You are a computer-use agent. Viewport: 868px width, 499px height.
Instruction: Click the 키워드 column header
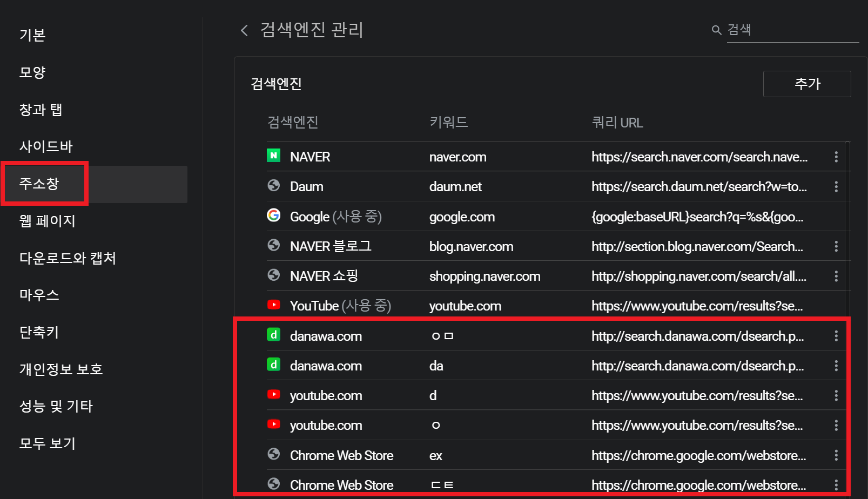(x=448, y=122)
